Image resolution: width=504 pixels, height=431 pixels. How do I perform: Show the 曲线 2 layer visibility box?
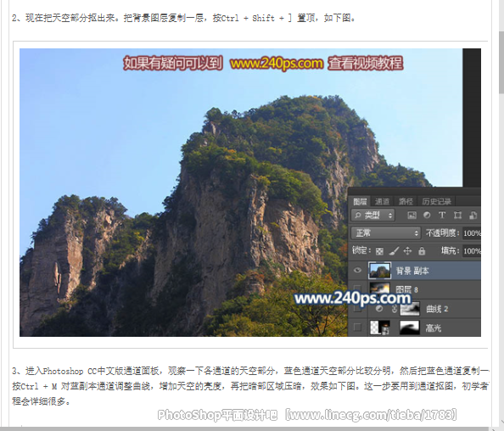(357, 308)
